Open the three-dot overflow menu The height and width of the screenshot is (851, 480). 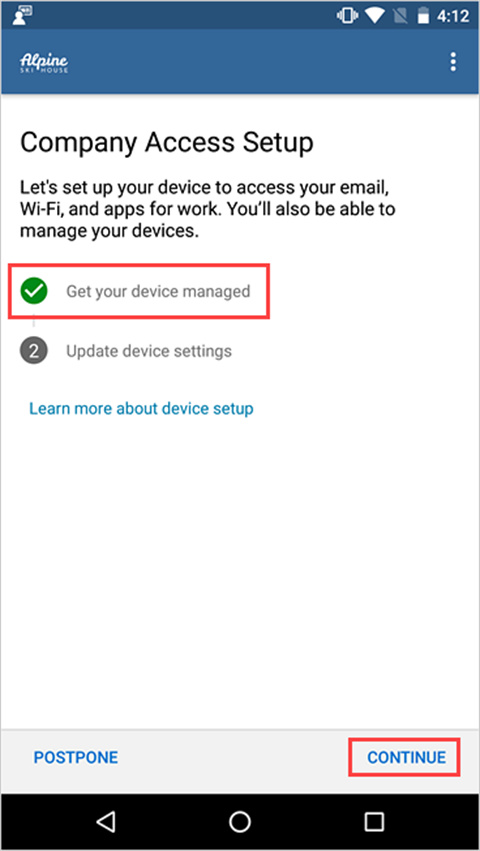pyautogui.click(x=453, y=62)
